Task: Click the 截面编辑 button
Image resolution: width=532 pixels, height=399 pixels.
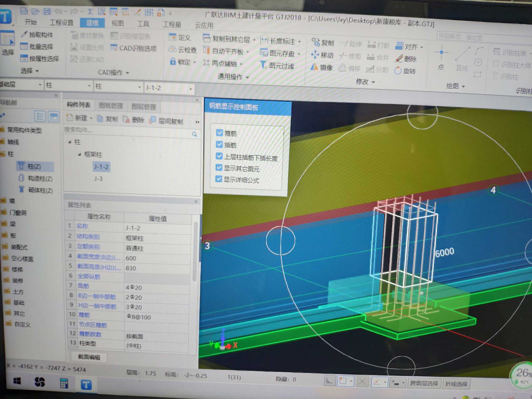Action: tap(89, 357)
